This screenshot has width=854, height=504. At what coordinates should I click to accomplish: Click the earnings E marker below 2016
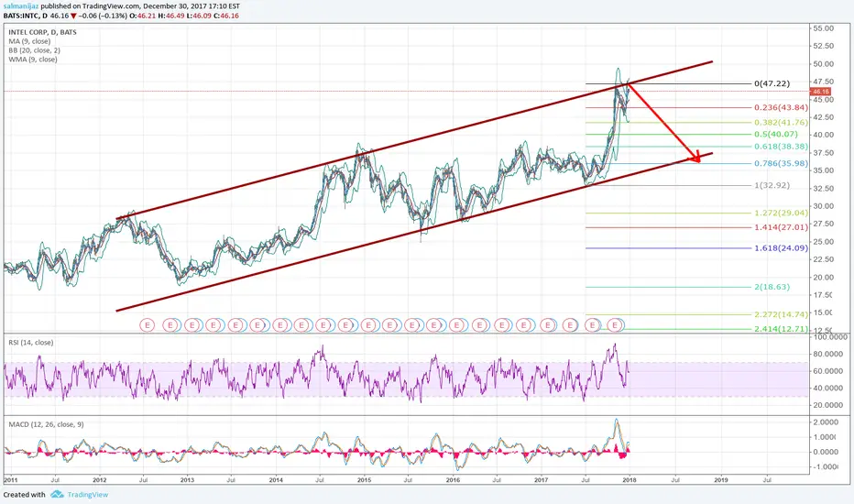tap(456, 325)
